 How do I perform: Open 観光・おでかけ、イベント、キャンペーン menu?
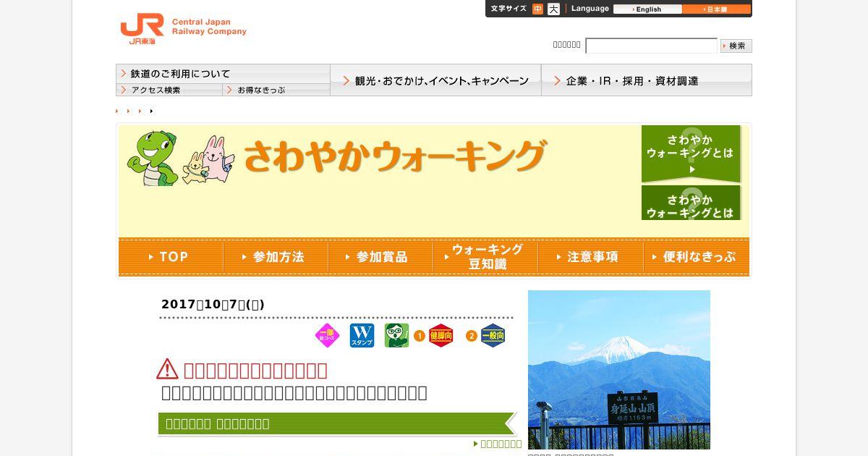[435, 80]
